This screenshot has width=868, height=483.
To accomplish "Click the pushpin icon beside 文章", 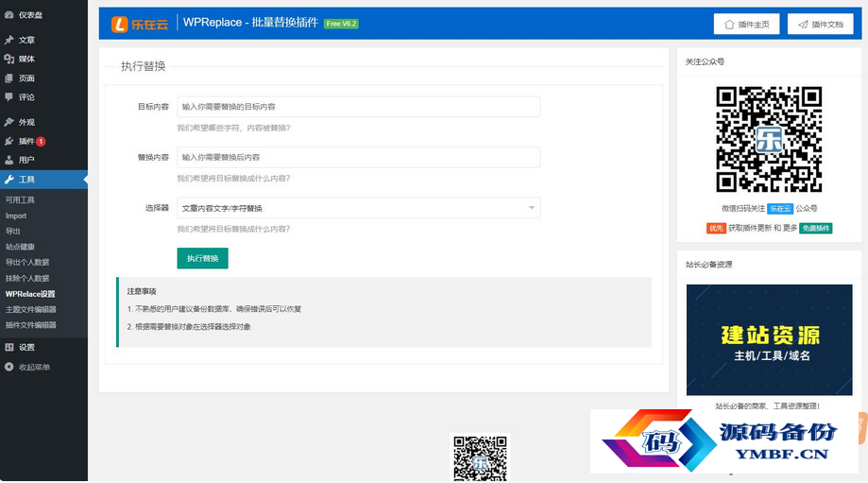I will (9, 40).
